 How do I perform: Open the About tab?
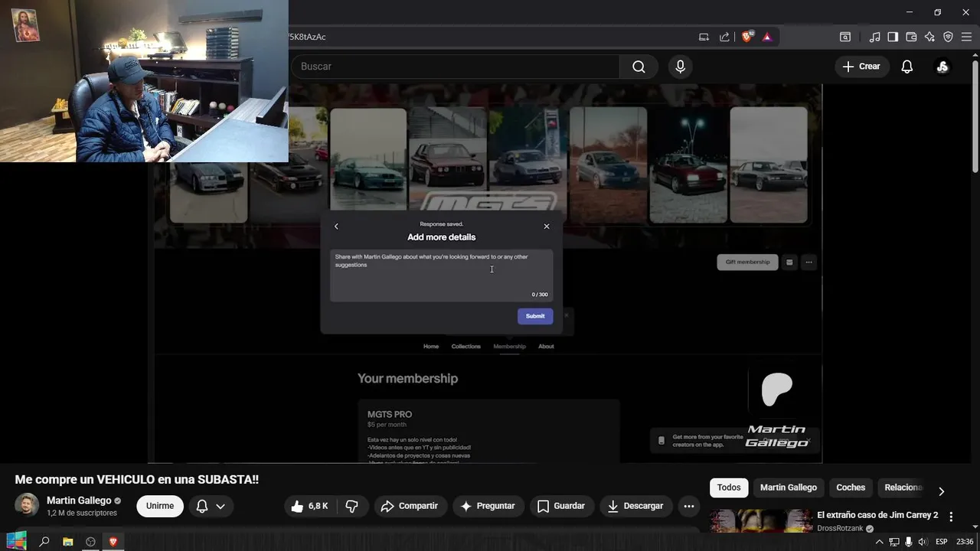click(x=546, y=347)
